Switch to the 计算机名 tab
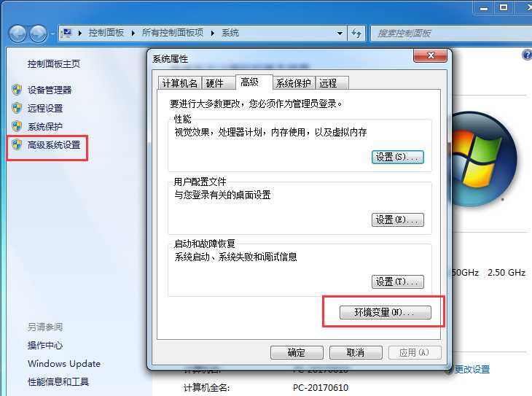 coord(180,83)
